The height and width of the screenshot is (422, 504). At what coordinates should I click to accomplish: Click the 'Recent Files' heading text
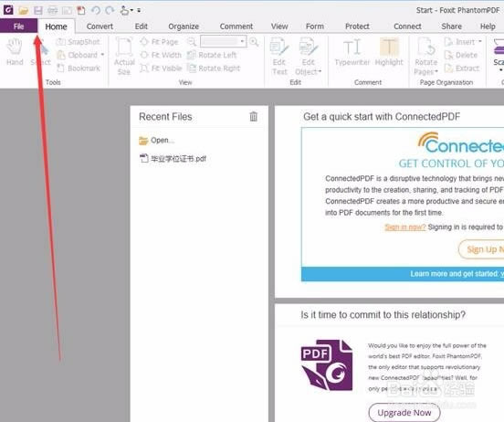click(165, 116)
